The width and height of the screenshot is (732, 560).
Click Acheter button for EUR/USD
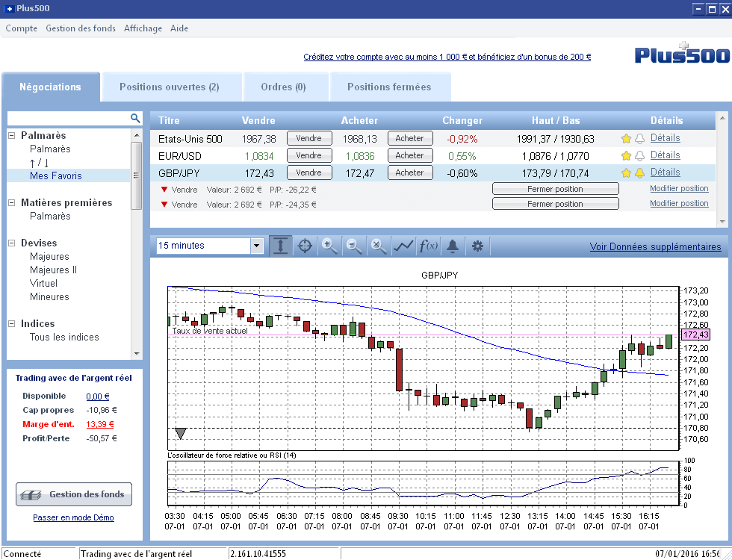[x=410, y=155]
